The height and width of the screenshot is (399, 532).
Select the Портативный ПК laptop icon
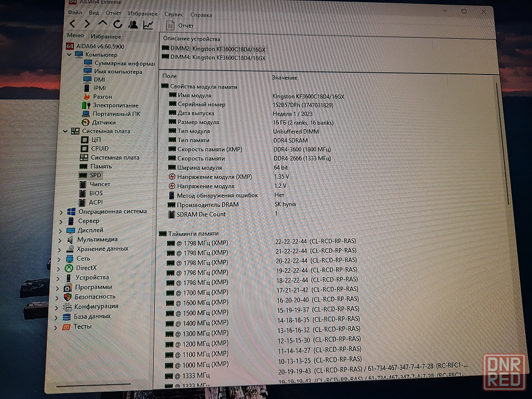[86, 114]
